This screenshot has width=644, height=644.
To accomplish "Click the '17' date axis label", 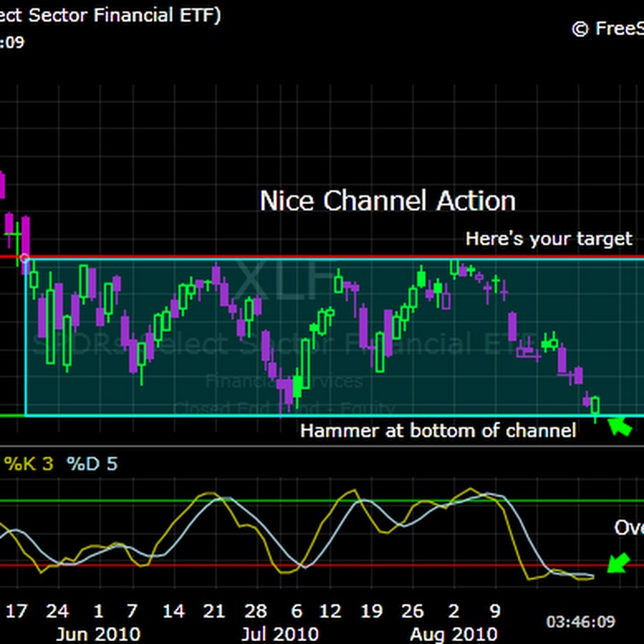I will (x=16, y=611).
